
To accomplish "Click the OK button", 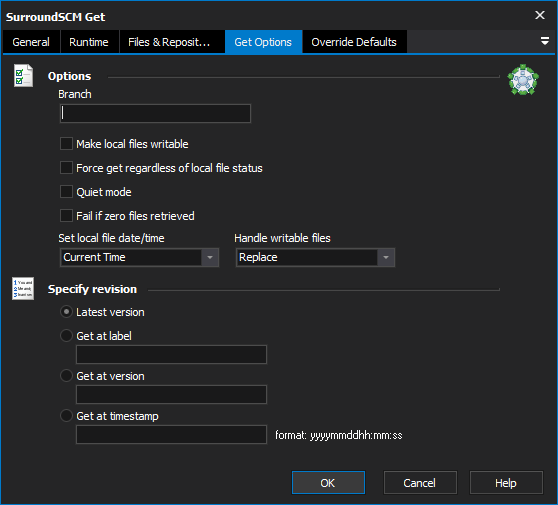I will tap(328, 483).
